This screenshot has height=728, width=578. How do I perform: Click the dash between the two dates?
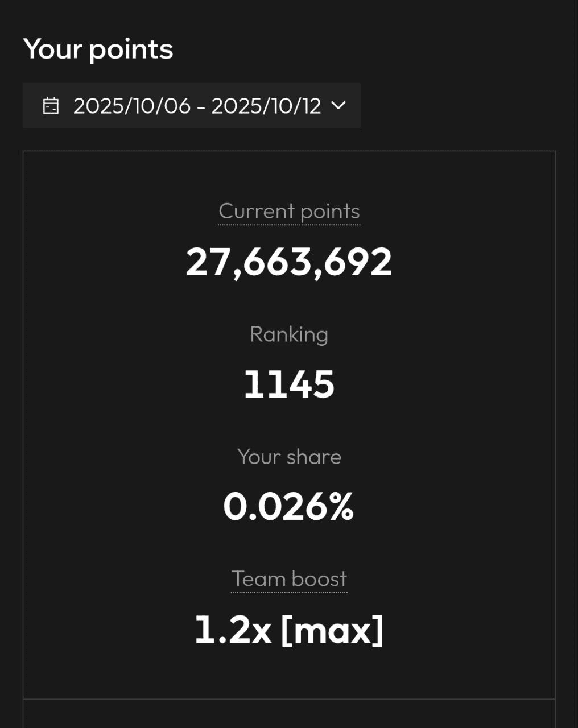coord(201,107)
